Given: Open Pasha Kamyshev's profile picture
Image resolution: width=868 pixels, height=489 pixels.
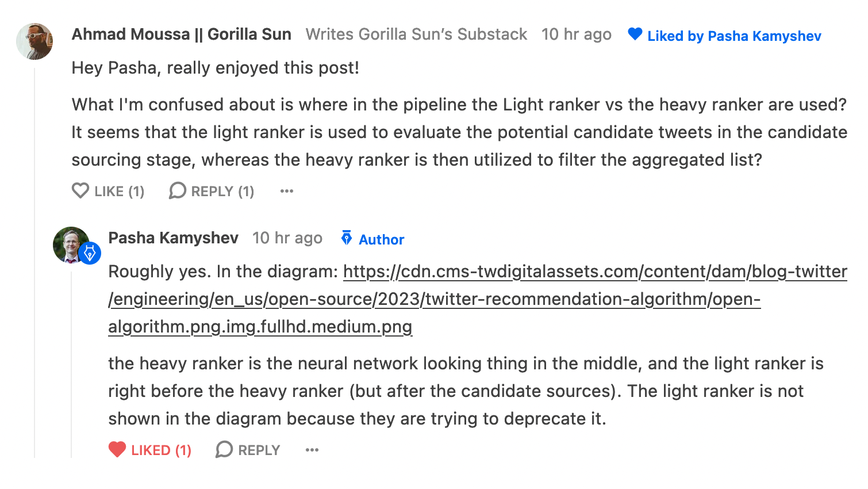Looking at the screenshot, I should (71, 245).
